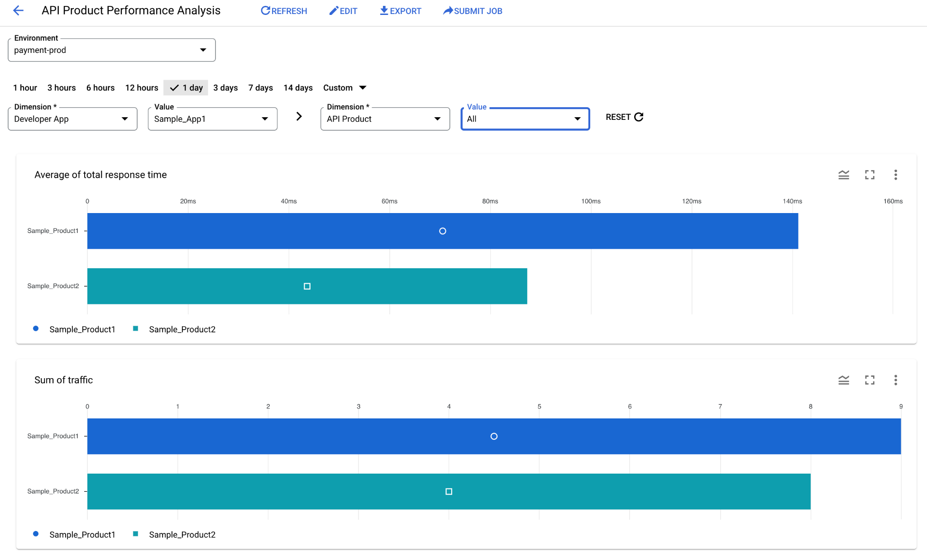Export the report
Viewport: 927px width, 560px height.
400,11
